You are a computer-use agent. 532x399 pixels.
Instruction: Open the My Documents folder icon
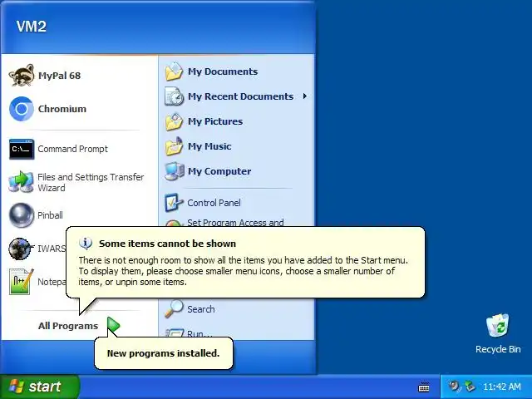point(174,71)
